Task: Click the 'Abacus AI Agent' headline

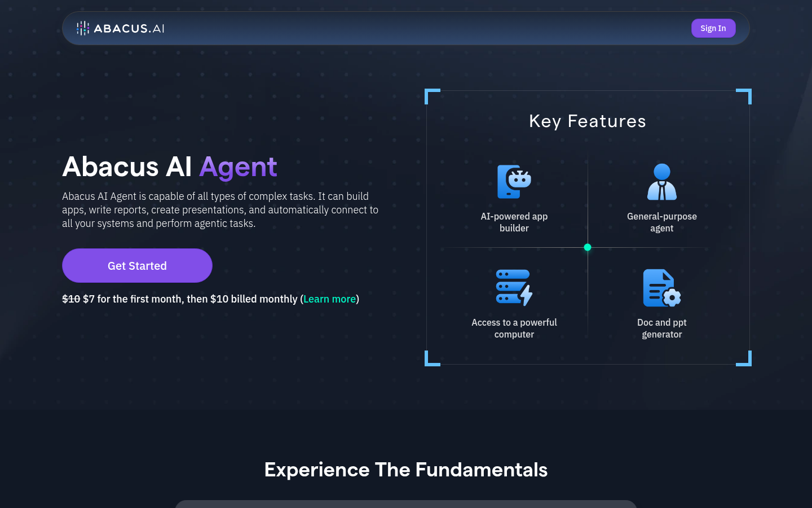Action: click(x=170, y=167)
